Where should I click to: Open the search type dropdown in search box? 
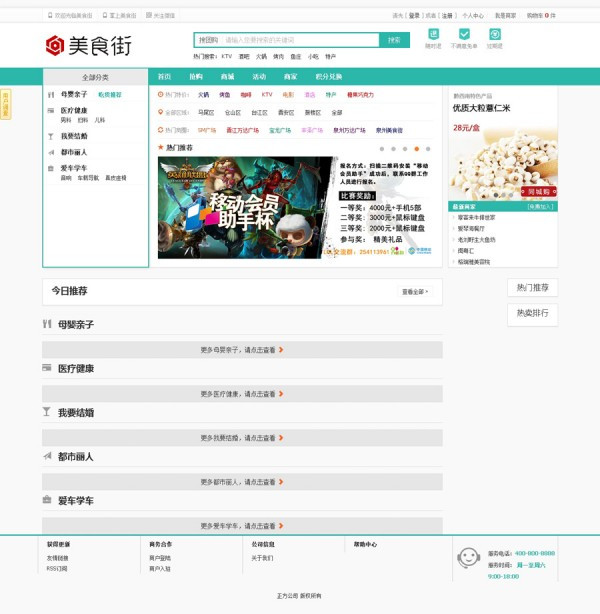click(208, 40)
